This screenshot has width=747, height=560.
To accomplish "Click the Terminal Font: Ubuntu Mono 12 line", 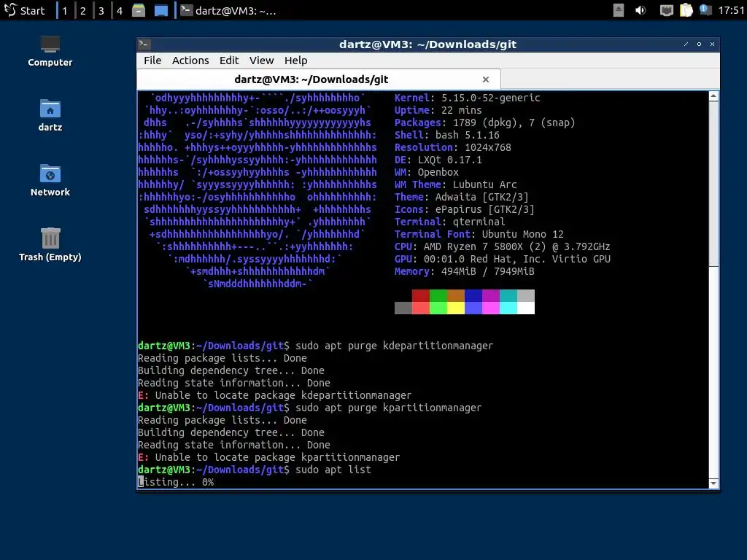I will (x=479, y=234).
